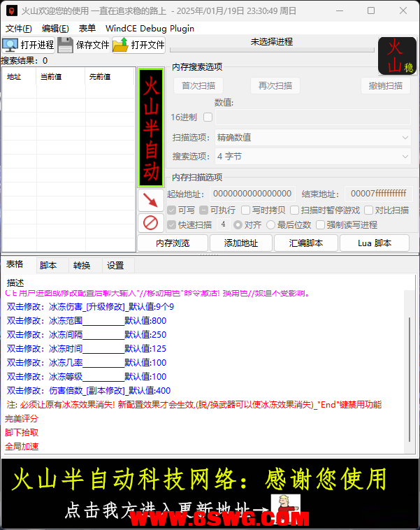Check the 扫描时暂停游戏 option
420x530 pixels.
click(294, 210)
